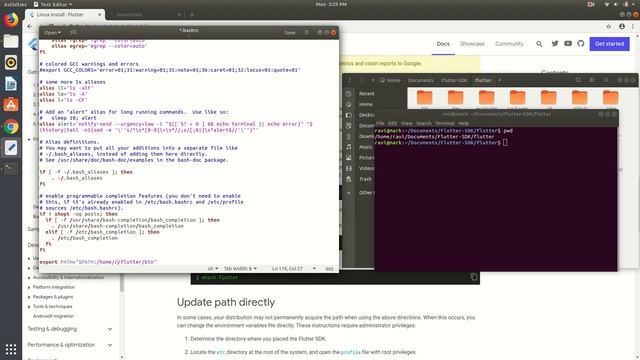640x360 pixels.
Task: Open the Terminal menu in the terminal window
Action: (444, 123)
